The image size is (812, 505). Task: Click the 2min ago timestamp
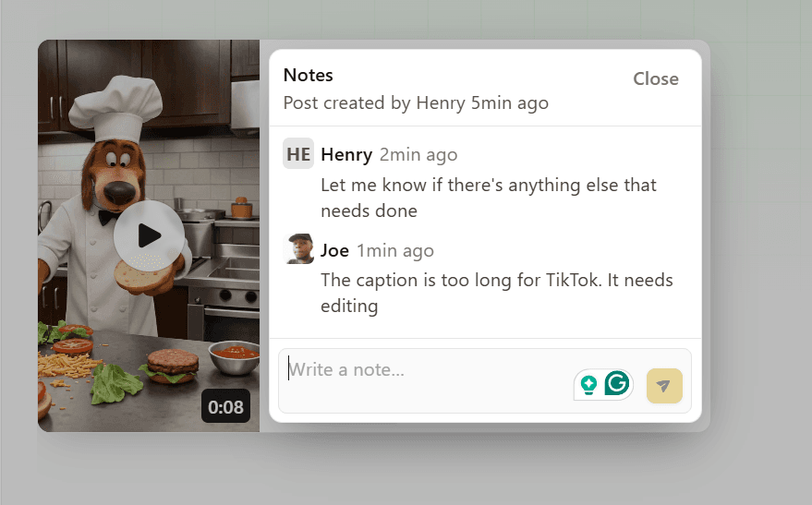point(418,155)
